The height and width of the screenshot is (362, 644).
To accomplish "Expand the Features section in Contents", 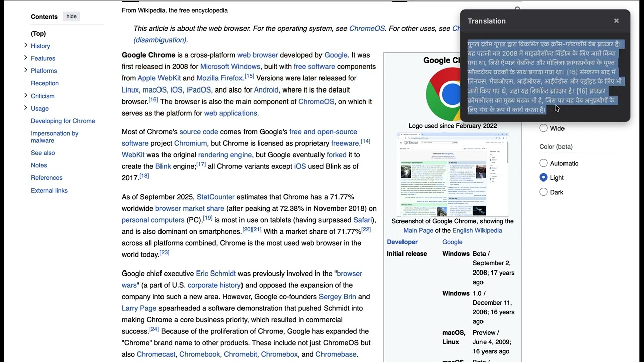I will (x=26, y=58).
